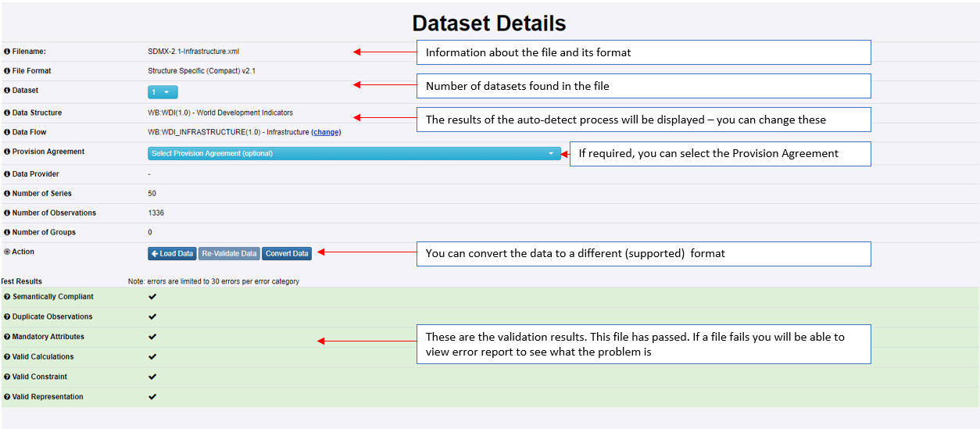Click the help icon beside Valid Constraint
Image resolution: width=980 pixels, height=429 pixels.
[x=7, y=377]
